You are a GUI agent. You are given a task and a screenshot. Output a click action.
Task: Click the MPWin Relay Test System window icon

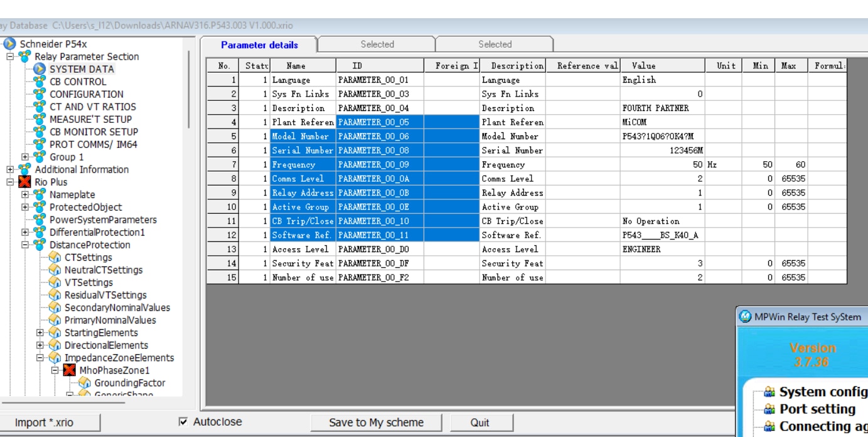(x=745, y=317)
